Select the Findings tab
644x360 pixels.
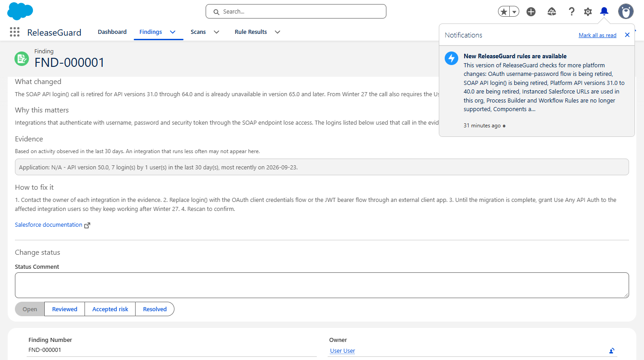(150, 32)
